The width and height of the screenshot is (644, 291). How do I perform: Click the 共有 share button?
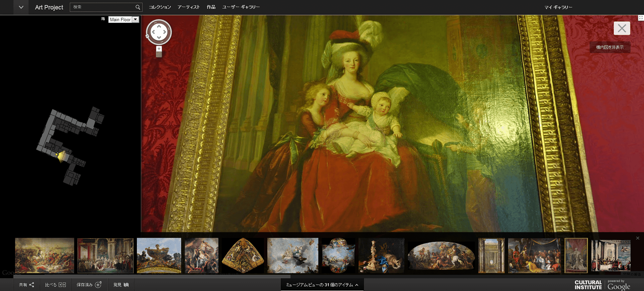tap(27, 285)
